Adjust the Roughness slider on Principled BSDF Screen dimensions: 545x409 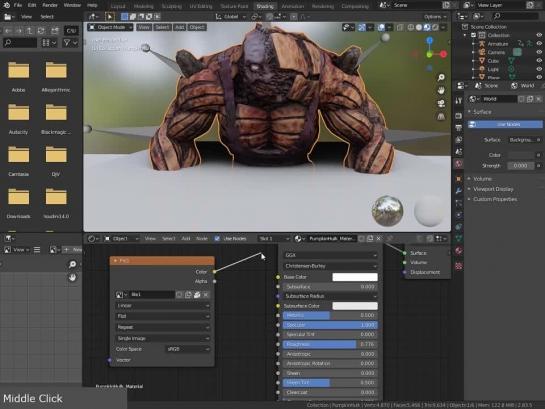click(x=330, y=344)
